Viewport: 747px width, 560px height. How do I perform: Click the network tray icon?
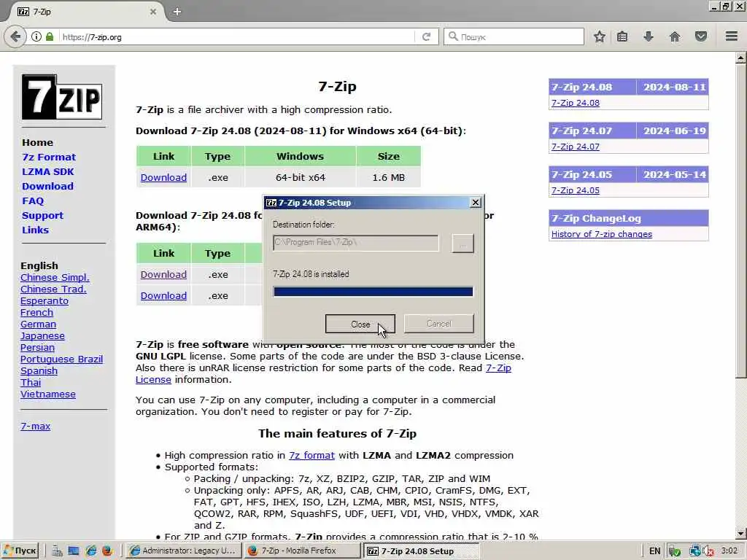tap(695, 551)
